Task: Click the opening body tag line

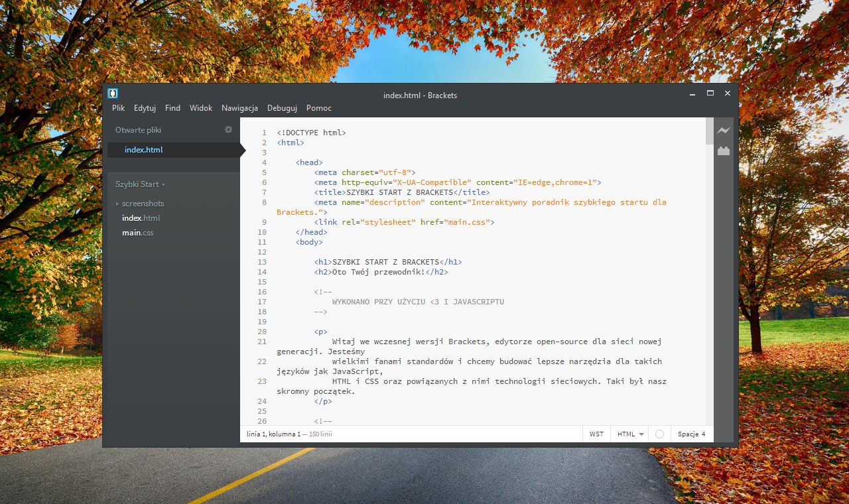Action: pyautogui.click(x=309, y=242)
